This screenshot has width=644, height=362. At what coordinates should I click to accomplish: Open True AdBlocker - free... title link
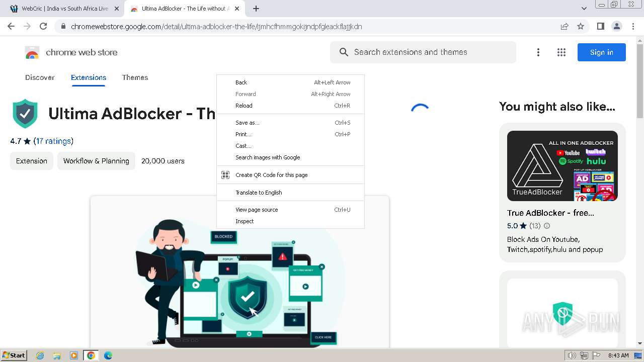point(550,213)
